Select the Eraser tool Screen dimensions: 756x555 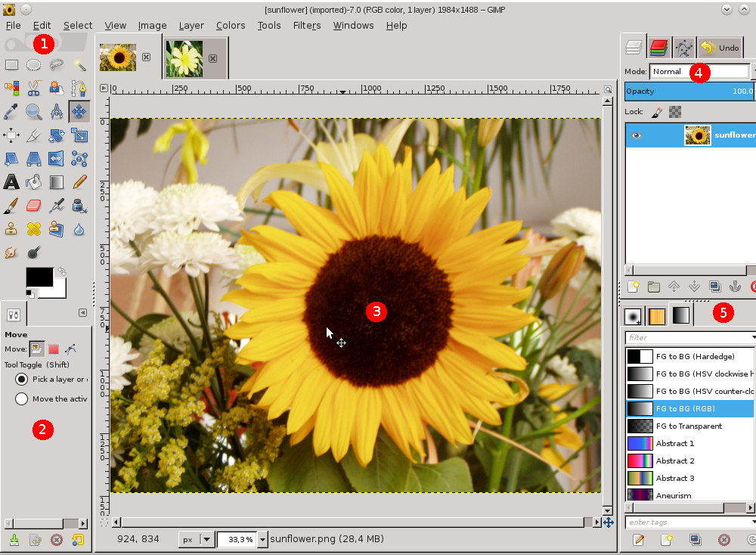(x=33, y=205)
